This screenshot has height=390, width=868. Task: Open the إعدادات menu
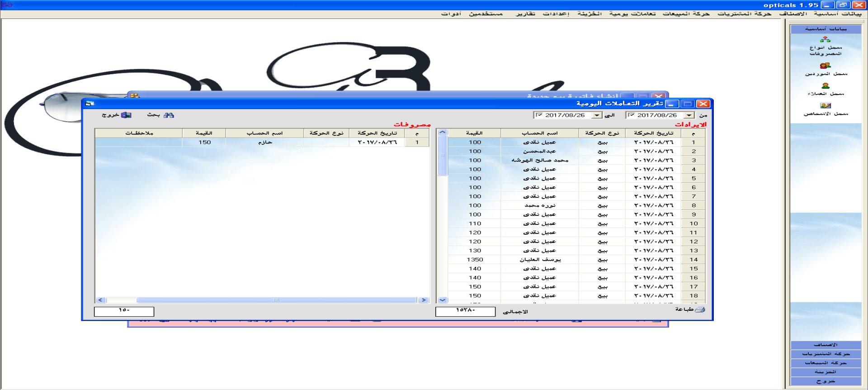(556, 14)
